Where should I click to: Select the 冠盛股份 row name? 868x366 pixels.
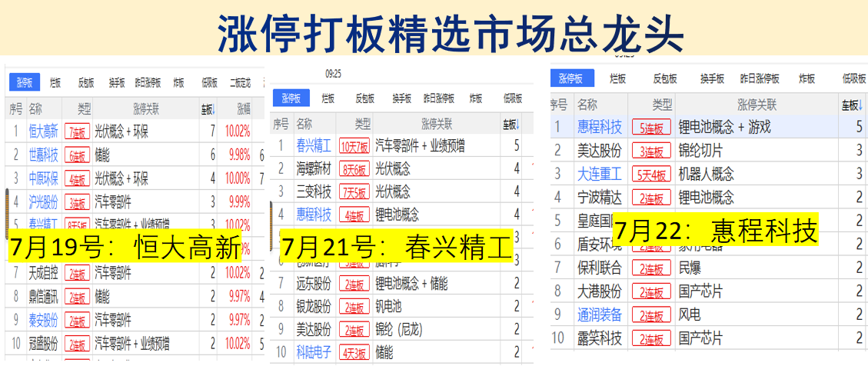tap(43, 343)
